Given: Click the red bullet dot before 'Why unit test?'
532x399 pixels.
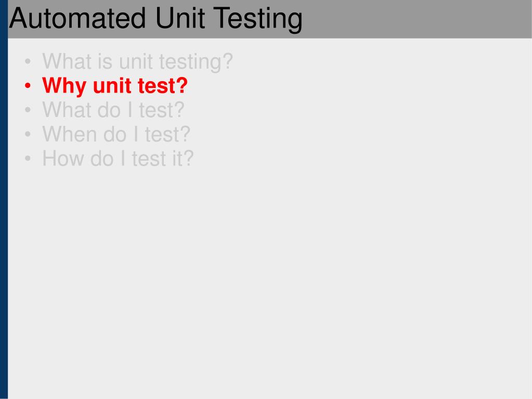Looking at the screenshot, I should coord(28,86).
